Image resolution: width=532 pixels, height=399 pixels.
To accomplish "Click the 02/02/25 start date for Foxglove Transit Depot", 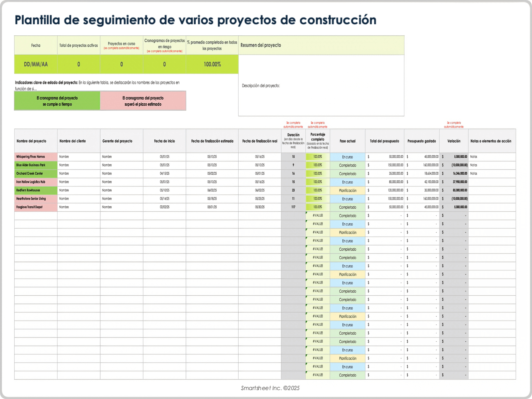I will pos(164,207).
